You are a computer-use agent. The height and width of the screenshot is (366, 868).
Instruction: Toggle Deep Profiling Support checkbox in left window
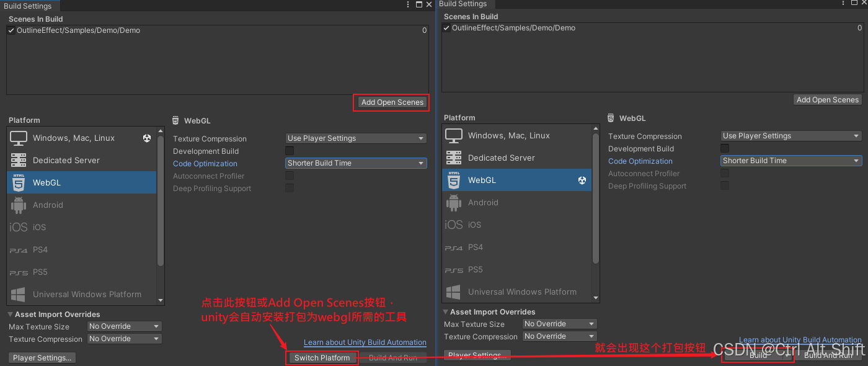coord(290,188)
